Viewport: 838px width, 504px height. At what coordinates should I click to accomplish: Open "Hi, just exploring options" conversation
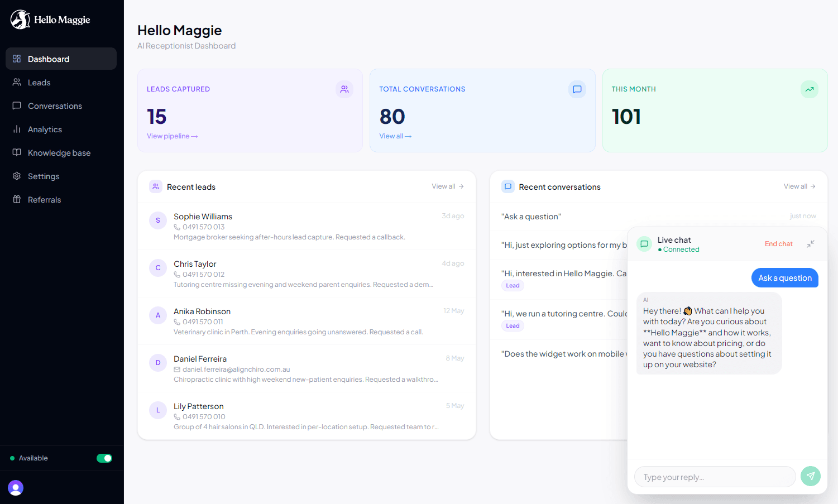pyautogui.click(x=558, y=245)
